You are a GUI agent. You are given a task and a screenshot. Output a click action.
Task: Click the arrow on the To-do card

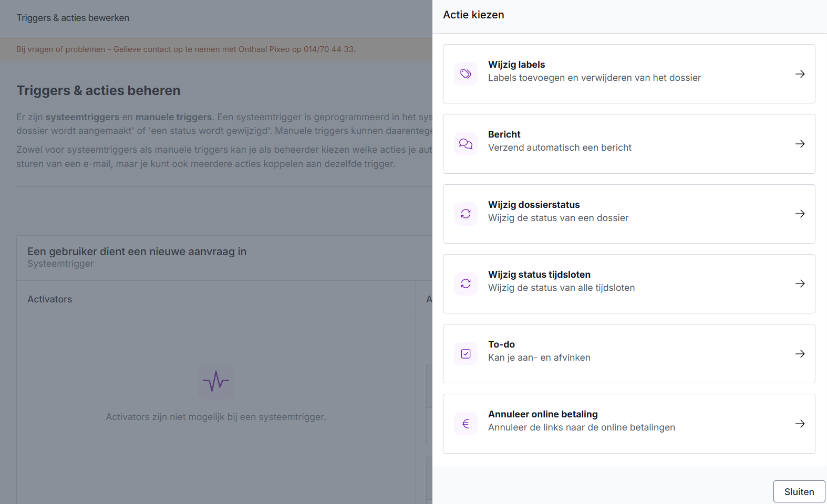(x=800, y=354)
